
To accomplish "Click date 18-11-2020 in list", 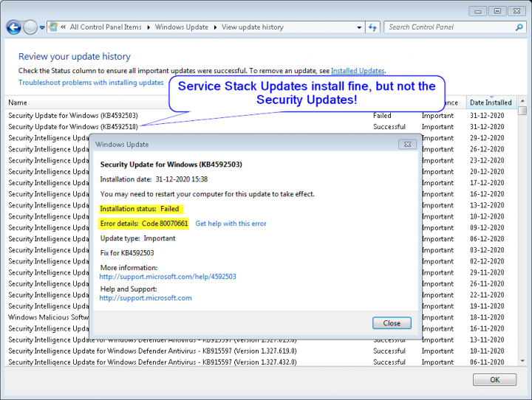I will (x=487, y=317).
